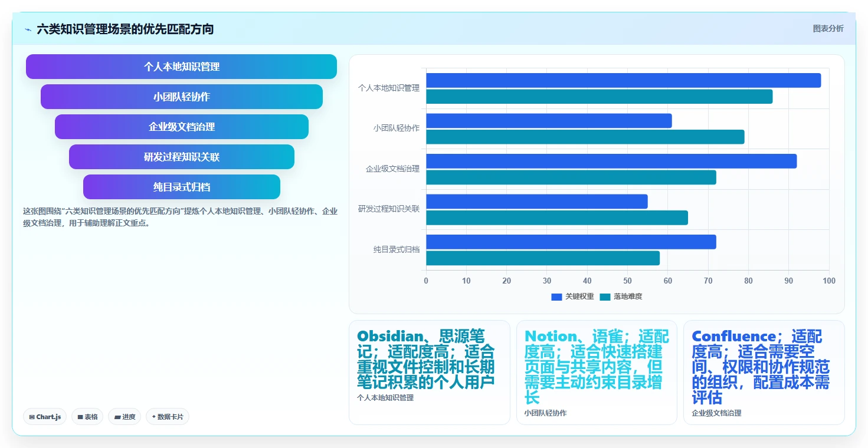Click the 表格 tag
The image size is (868, 448).
coord(87,417)
